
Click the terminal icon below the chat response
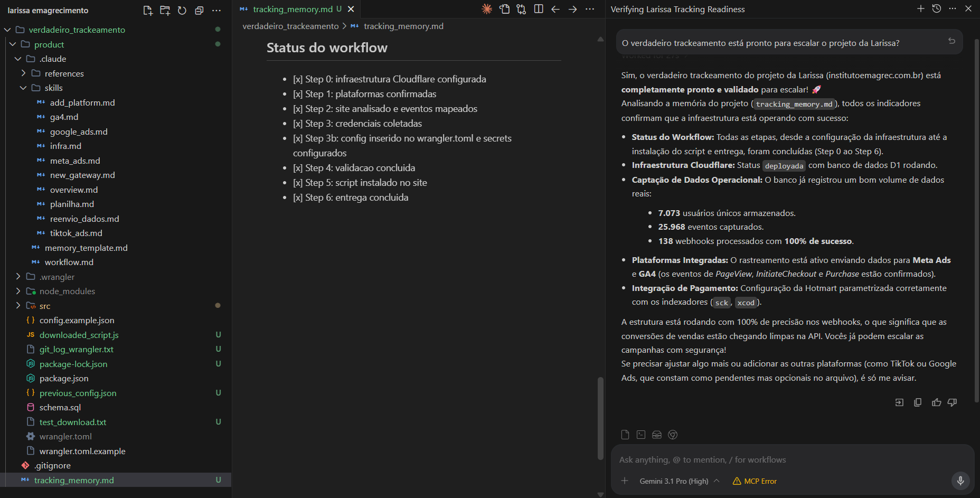640,435
